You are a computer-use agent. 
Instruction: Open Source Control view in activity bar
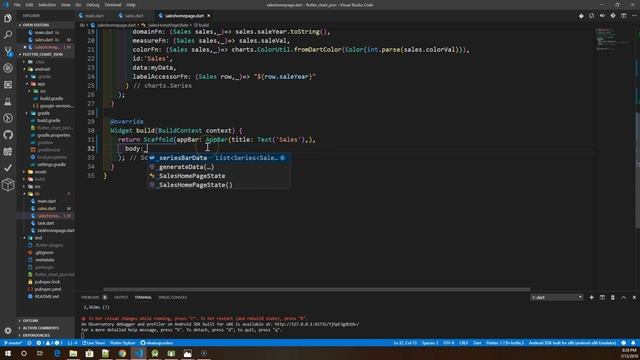pyautogui.click(x=8, y=51)
